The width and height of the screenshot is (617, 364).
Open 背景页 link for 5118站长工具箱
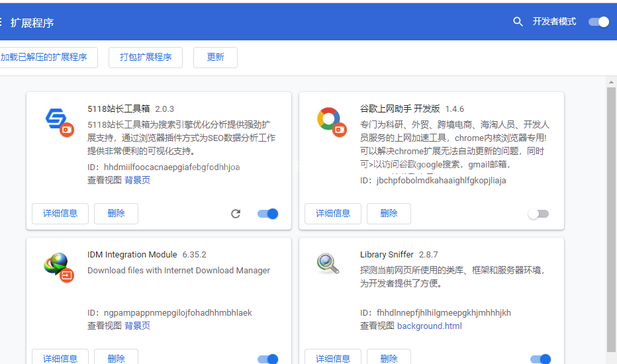[x=137, y=180]
